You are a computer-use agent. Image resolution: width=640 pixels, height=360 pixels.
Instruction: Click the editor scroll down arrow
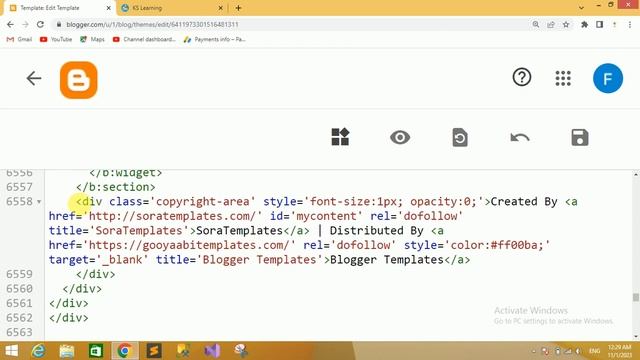pyautogui.click(x=636, y=337)
